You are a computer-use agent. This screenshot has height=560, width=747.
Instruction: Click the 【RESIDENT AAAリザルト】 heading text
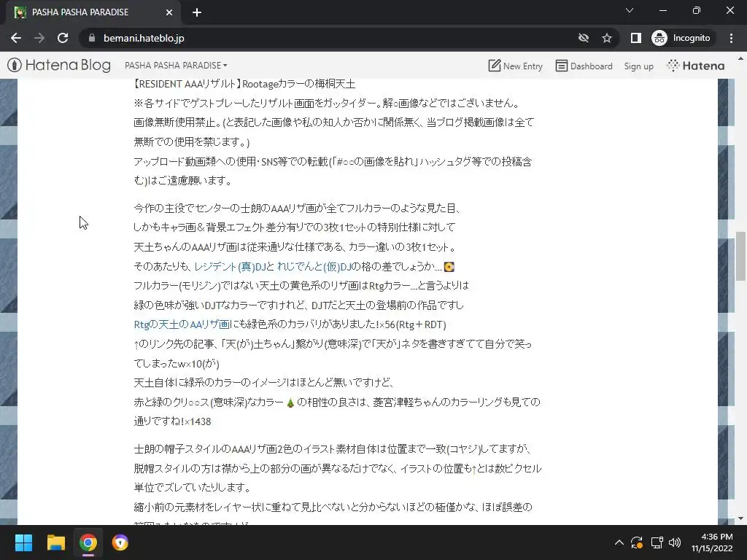[x=187, y=85]
